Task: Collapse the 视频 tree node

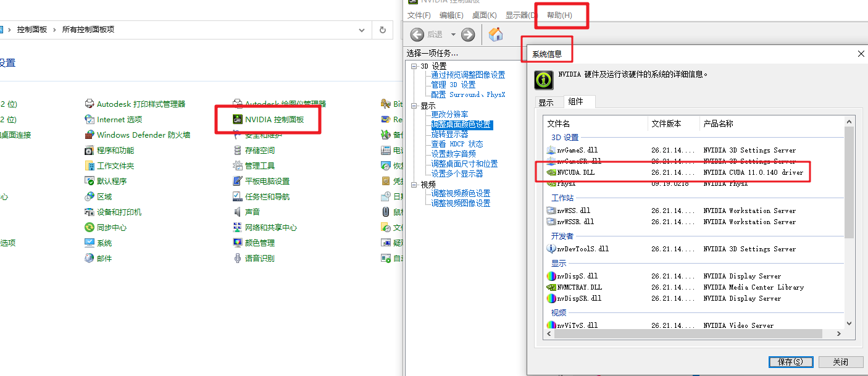Action: point(414,184)
